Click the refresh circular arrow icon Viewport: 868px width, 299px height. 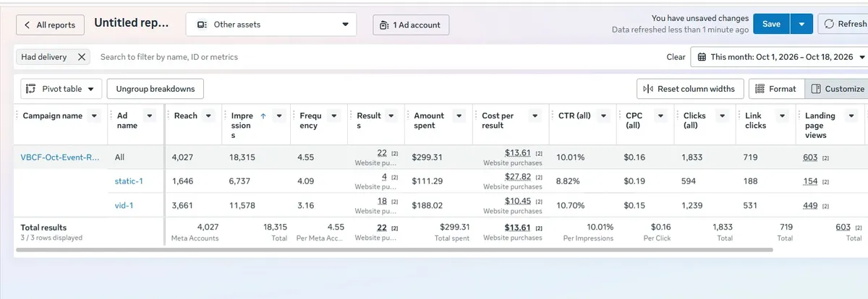(x=830, y=24)
